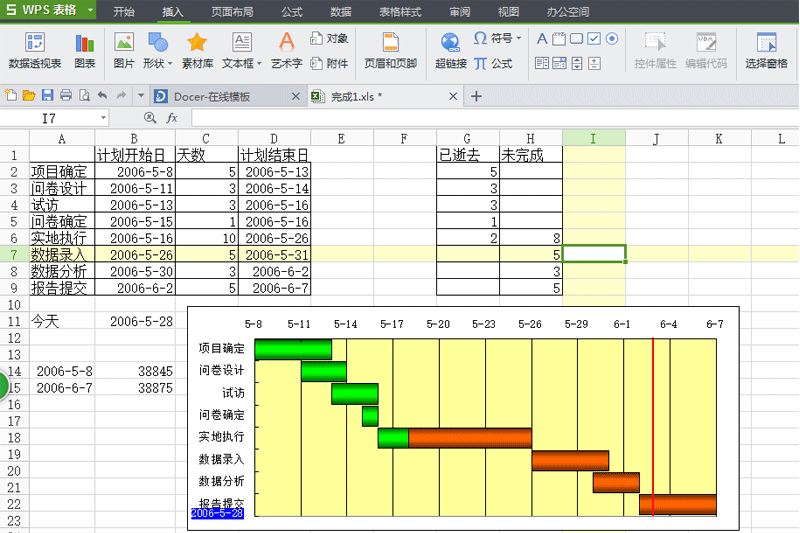Image resolution: width=800 pixels, height=533 pixels.
Task: Expand the 形状 shapes dropdown
Action: 170,64
